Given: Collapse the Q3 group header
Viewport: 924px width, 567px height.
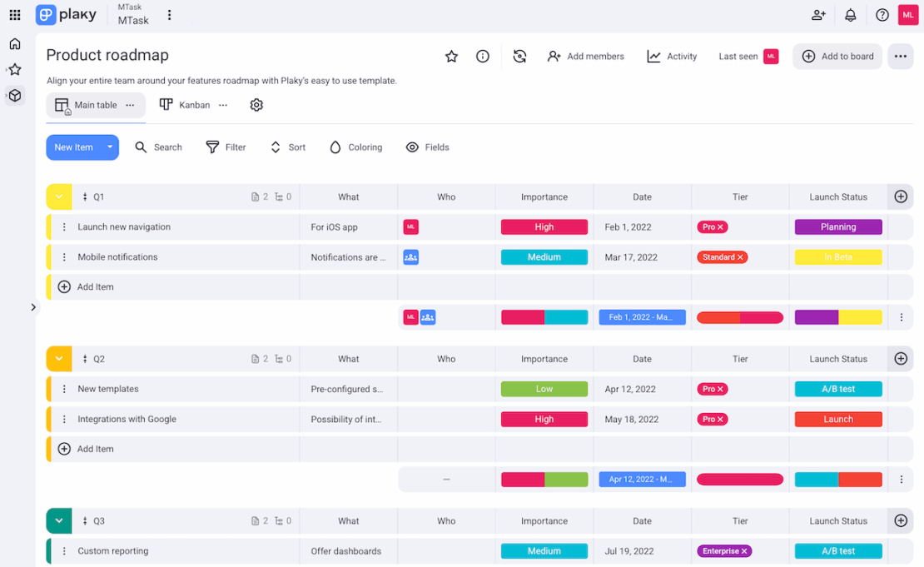Looking at the screenshot, I should (x=58, y=520).
